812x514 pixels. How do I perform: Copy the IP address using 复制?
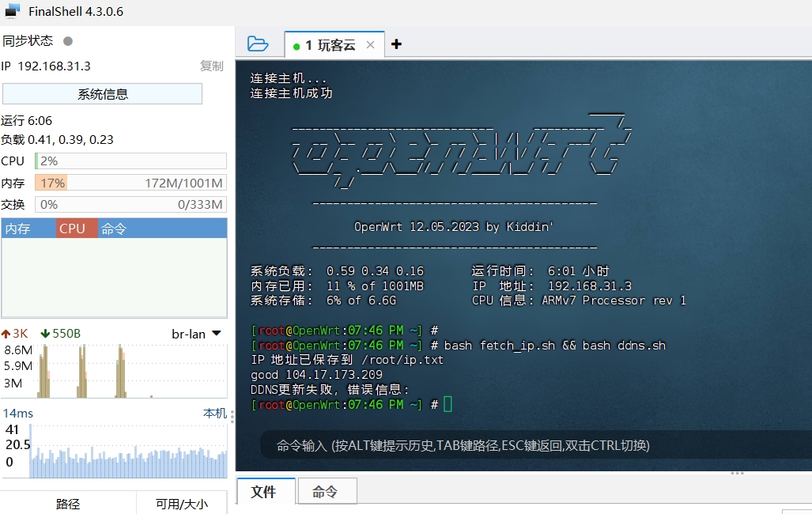click(x=211, y=66)
